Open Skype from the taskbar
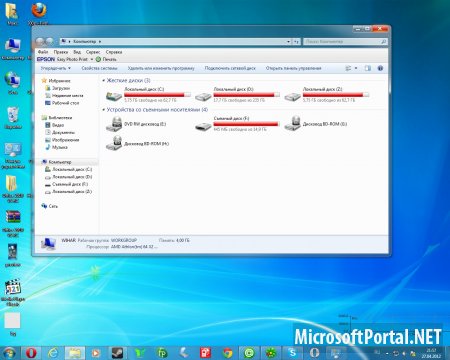The height and width of the screenshot is (360, 450). (x=293, y=353)
